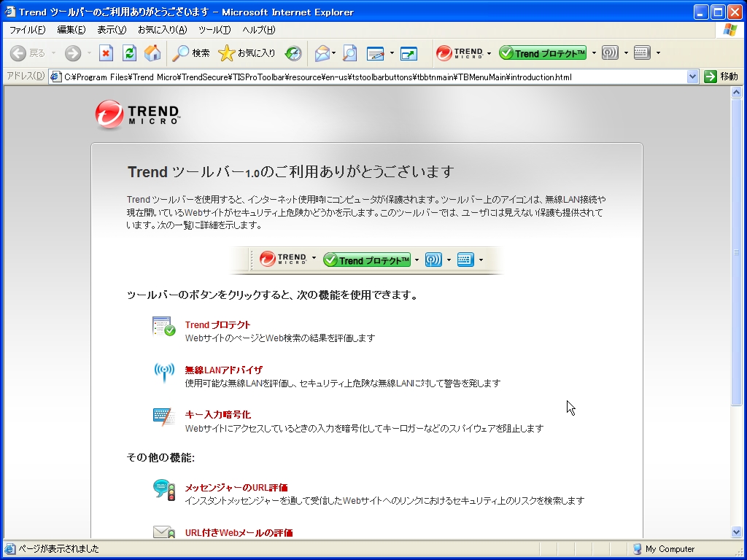The width and height of the screenshot is (747, 560).
Task: Open the ツール(T) menu
Action: click(x=215, y=30)
